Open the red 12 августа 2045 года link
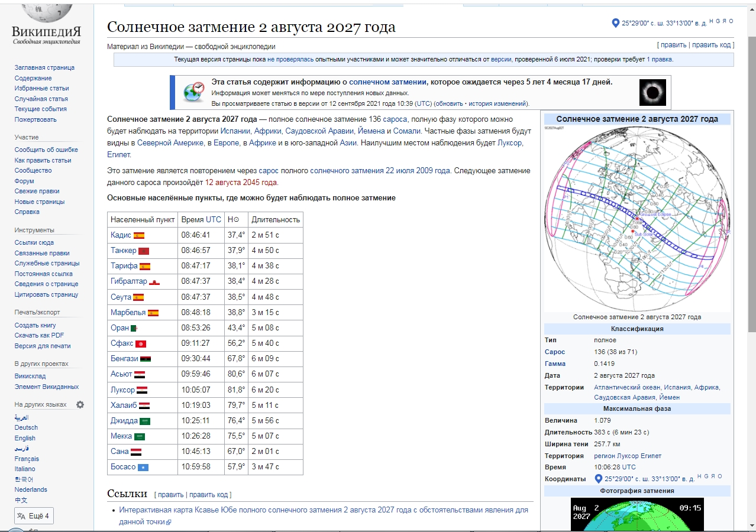The width and height of the screenshot is (756, 532). tap(241, 183)
